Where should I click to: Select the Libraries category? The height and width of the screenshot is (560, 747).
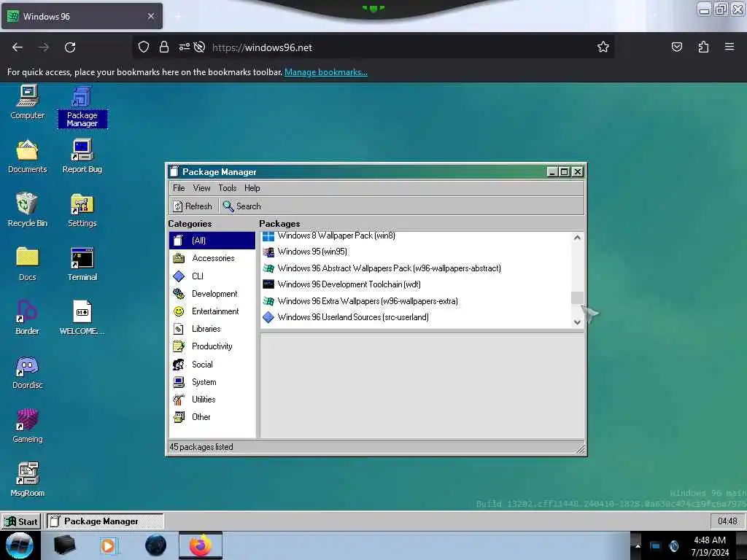point(212,329)
